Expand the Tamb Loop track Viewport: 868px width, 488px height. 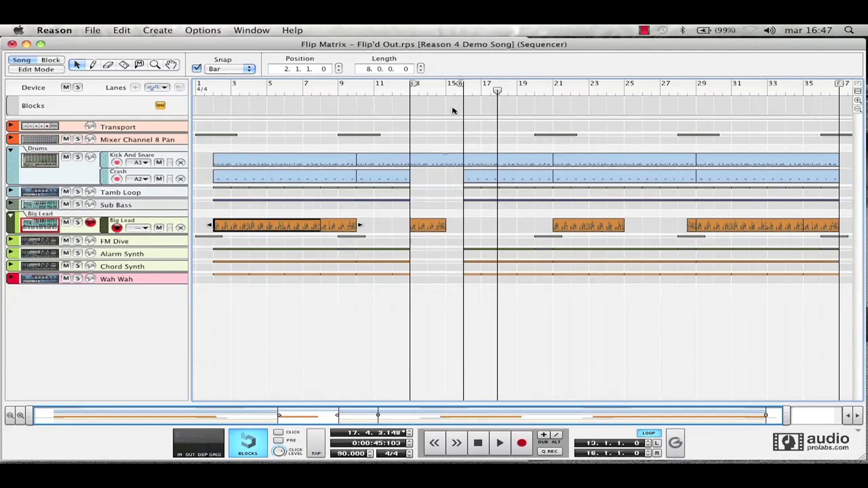click(x=11, y=191)
